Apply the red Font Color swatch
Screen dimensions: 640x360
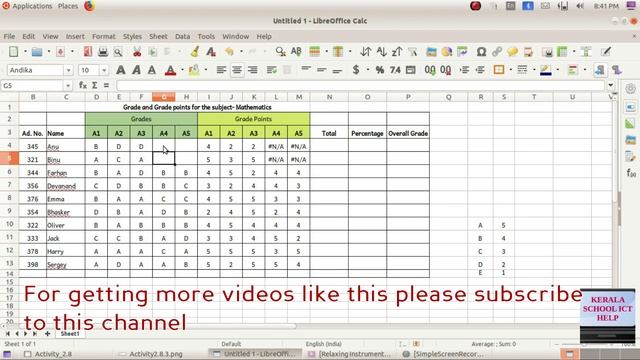(171, 70)
